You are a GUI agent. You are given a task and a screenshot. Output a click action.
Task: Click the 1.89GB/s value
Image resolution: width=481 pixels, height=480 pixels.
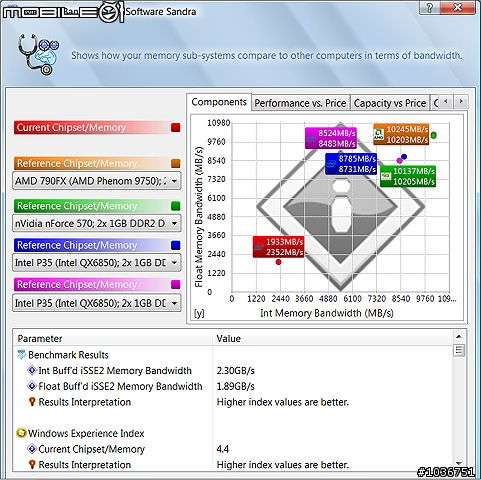point(235,386)
